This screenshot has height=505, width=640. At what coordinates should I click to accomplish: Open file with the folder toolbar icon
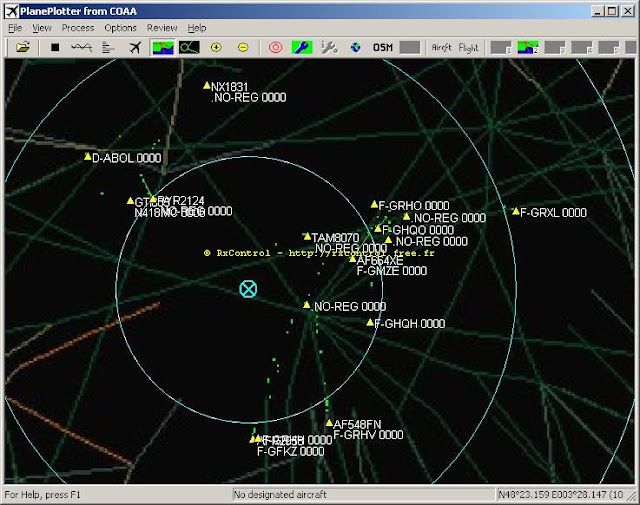coord(23,48)
